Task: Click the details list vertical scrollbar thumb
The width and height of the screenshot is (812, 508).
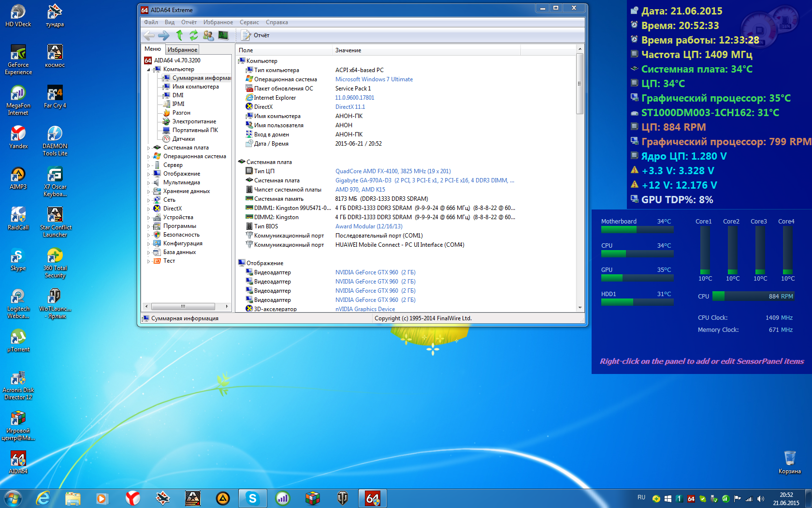Action: pyautogui.click(x=580, y=84)
